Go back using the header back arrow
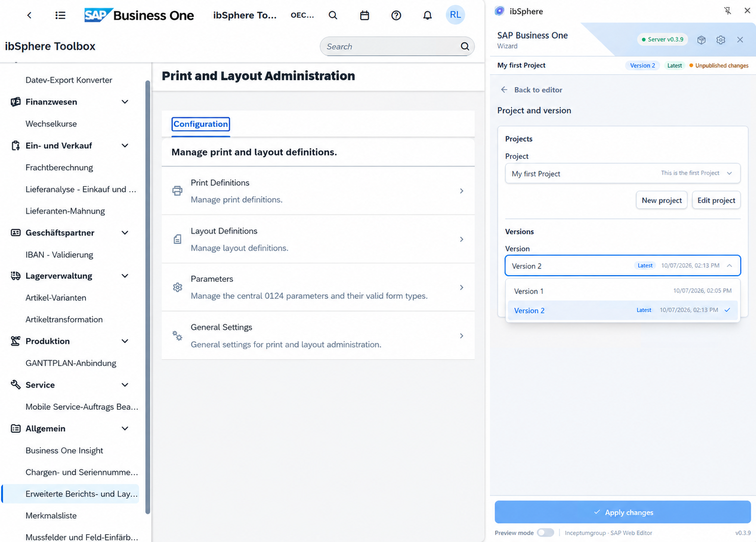This screenshot has width=756, height=542. pos(29,15)
